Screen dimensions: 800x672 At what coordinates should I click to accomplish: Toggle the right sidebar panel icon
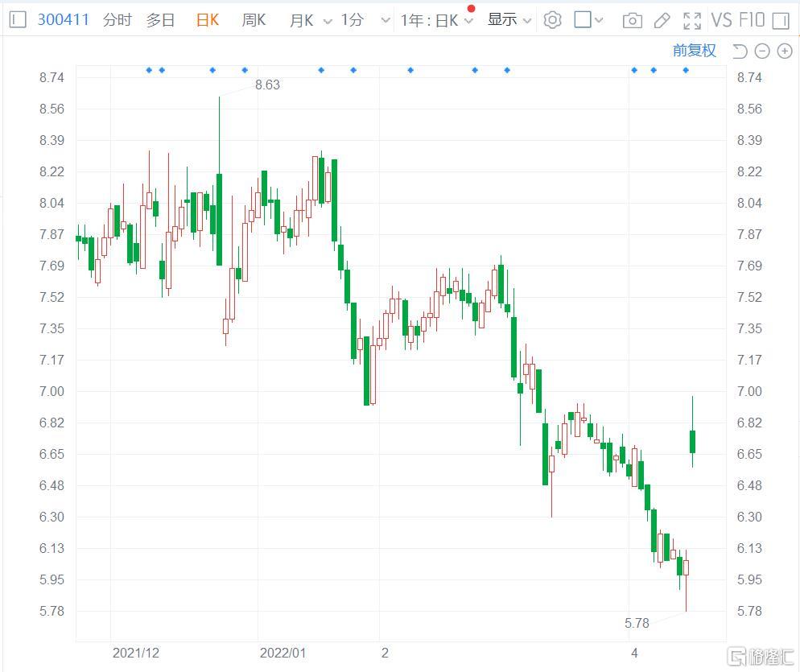[x=781, y=20]
